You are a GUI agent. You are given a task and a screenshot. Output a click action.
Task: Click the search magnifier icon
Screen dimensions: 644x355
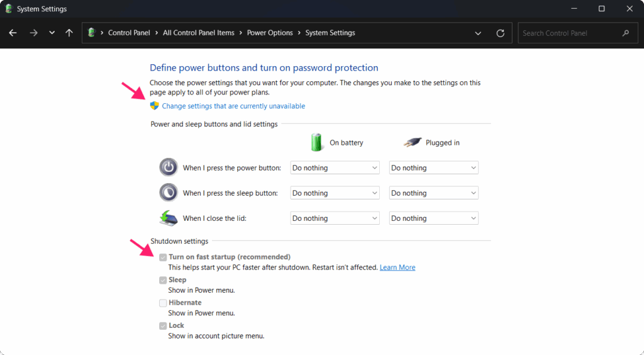tap(626, 33)
